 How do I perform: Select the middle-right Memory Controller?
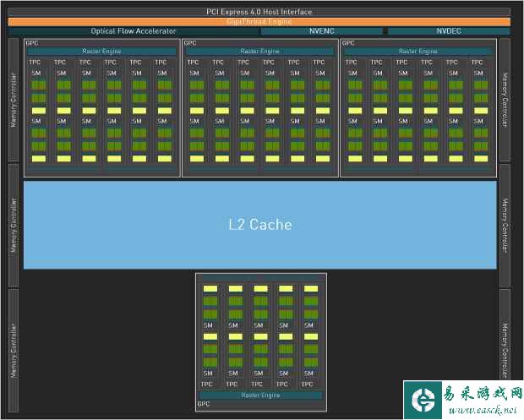[505, 225]
